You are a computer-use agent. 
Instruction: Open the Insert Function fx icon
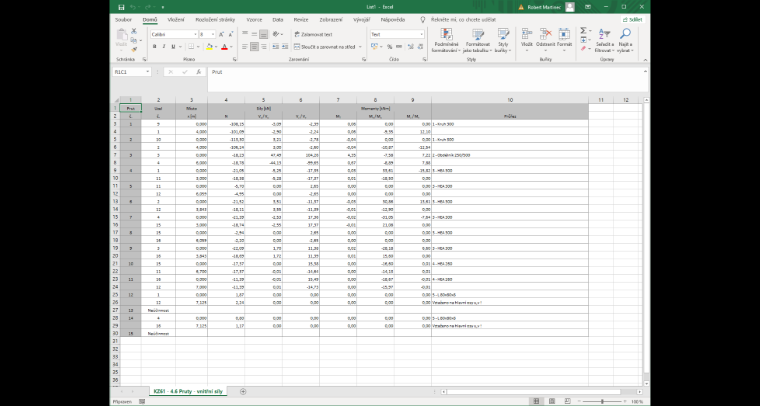(198, 72)
